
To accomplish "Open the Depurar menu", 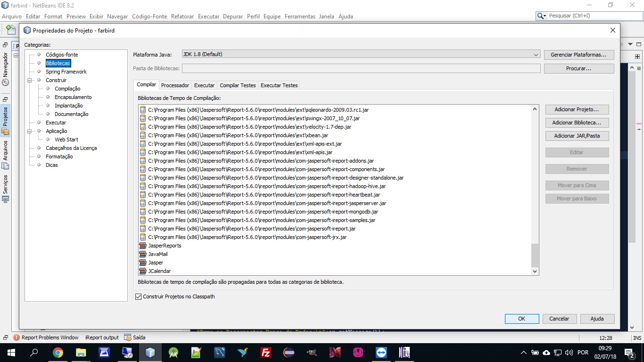I will coord(233,16).
